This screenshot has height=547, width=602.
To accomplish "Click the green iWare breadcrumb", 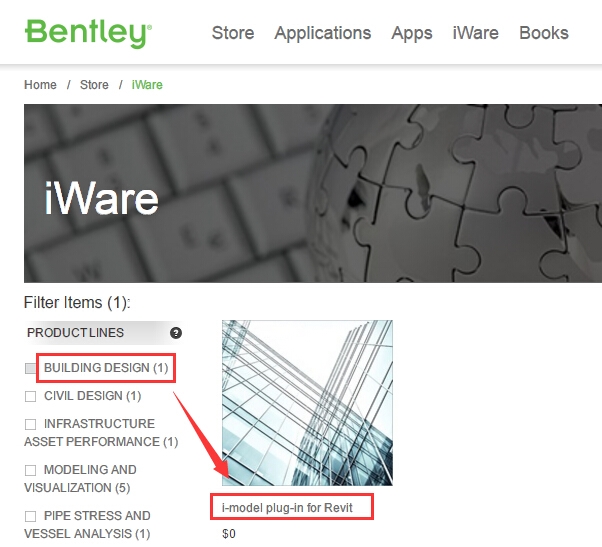I will (x=147, y=84).
